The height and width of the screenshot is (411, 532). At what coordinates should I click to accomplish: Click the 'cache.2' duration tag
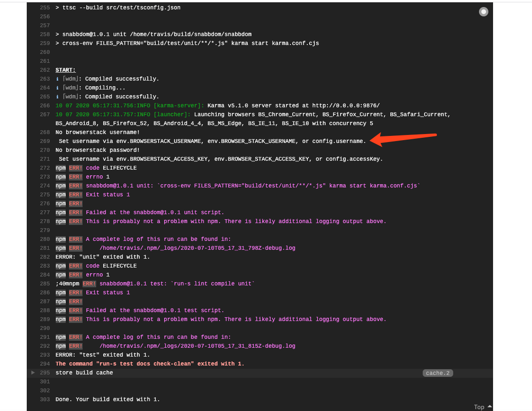point(437,373)
